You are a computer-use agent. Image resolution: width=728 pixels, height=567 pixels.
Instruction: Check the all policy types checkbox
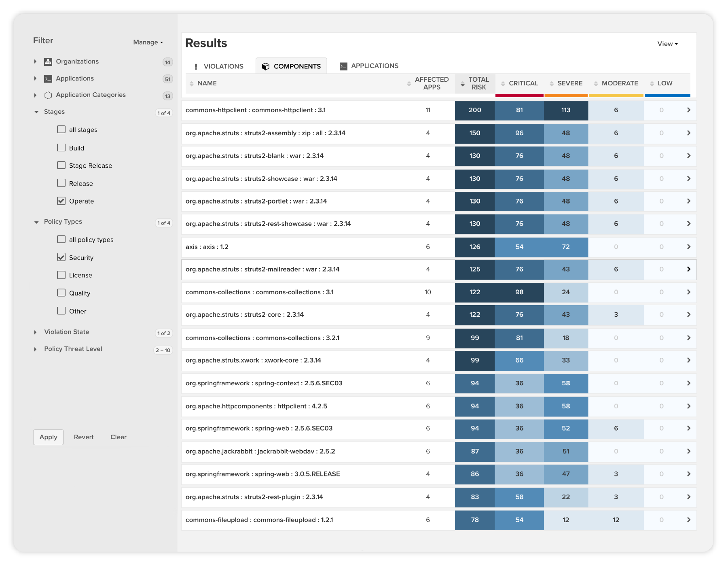[61, 239]
